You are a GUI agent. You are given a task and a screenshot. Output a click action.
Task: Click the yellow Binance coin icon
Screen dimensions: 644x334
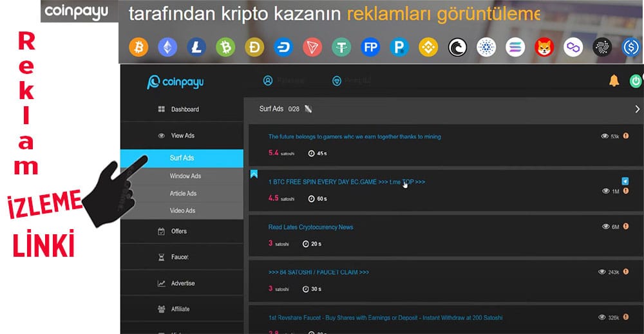click(428, 48)
